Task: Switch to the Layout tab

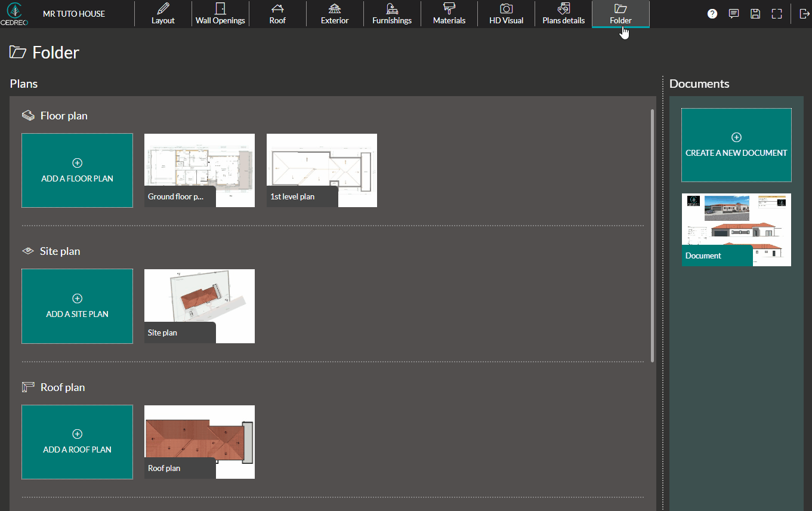Action: (162, 13)
